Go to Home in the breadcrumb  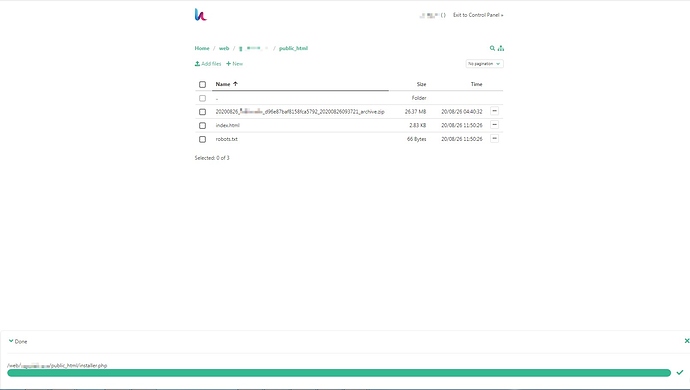pyautogui.click(x=202, y=48)
